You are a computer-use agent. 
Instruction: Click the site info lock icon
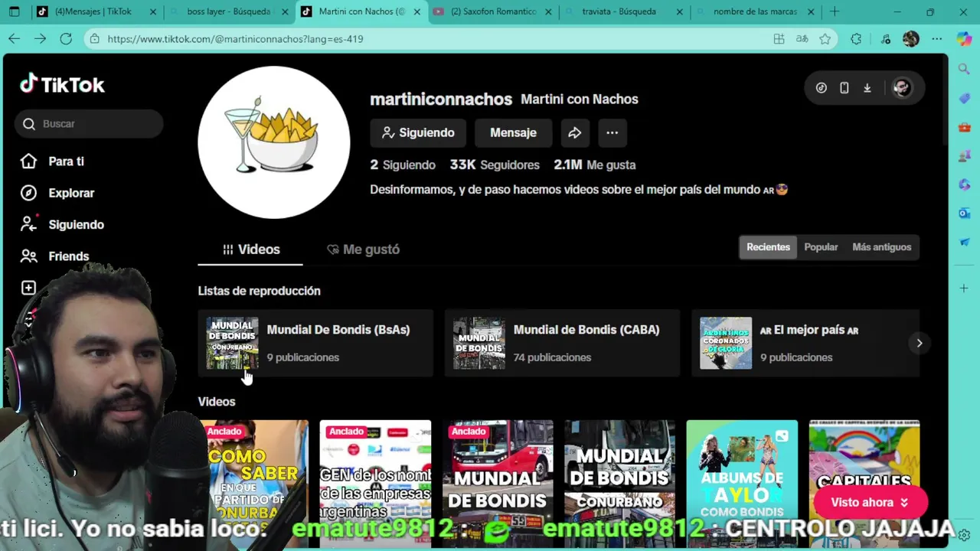[x=94, y=39]
